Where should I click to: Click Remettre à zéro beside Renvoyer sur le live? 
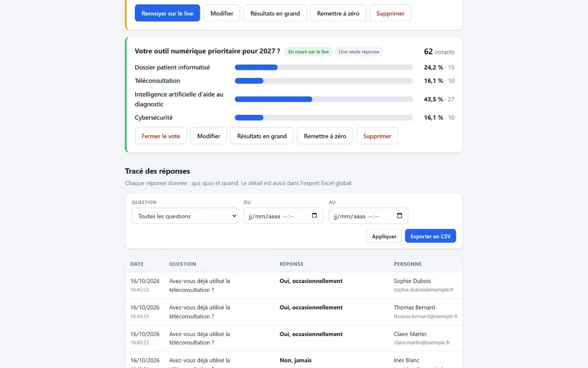338,13
